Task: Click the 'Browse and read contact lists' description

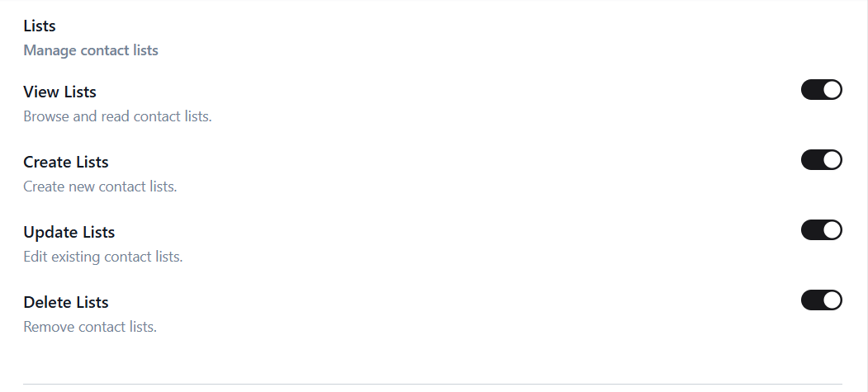Action: click(x=117, y=116)
